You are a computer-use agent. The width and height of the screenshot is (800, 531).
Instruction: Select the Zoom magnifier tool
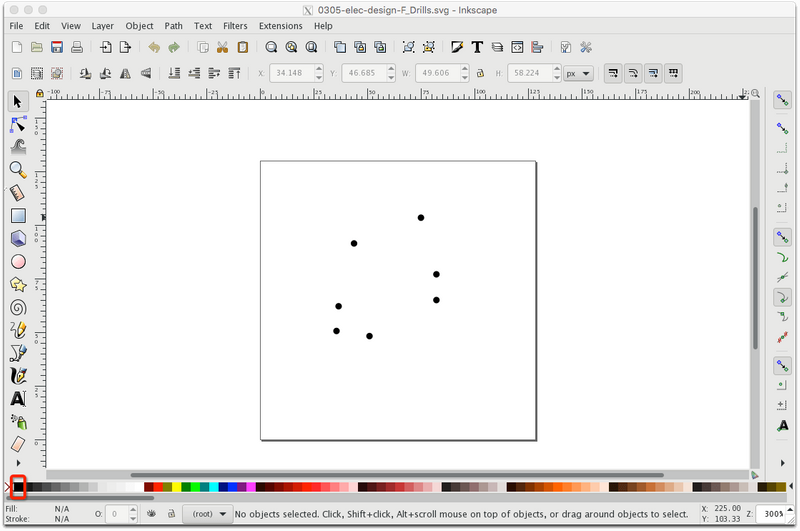click(18, 170)
